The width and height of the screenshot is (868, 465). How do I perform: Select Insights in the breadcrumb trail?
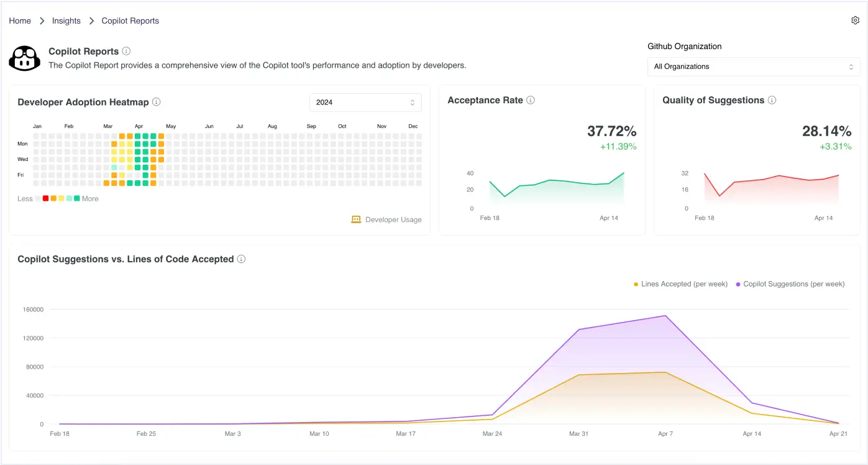pos(66,21)
